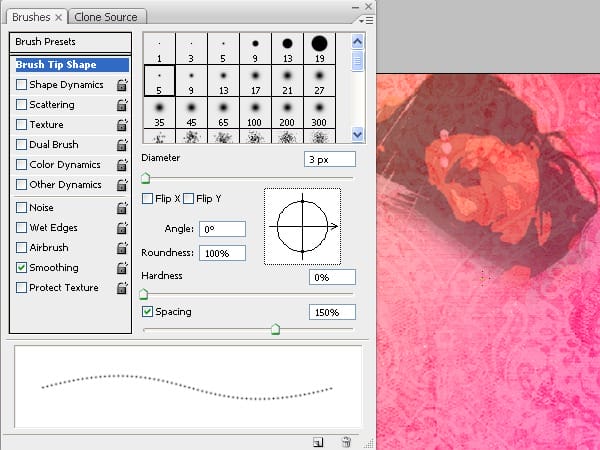The width and height of the screenshot is (600, 450).
Task: Enable the Shape Dynamics checkbox
Action: pyautogui.click(x=21, y=85)
